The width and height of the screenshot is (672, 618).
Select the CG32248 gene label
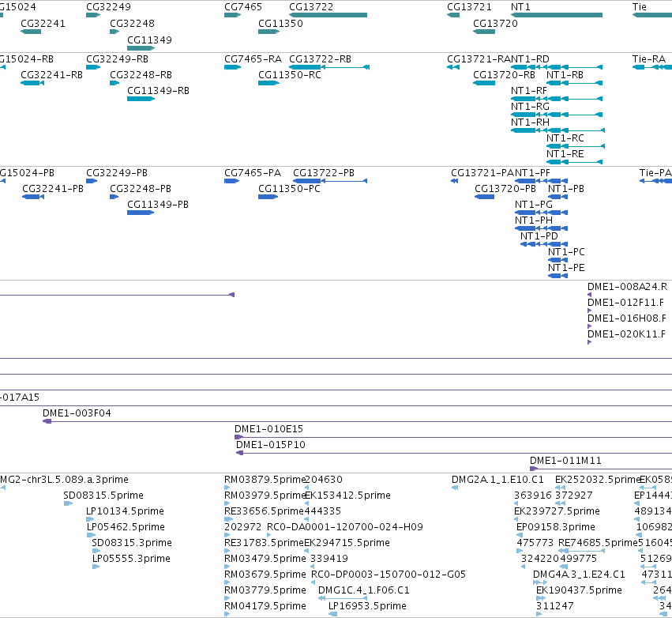click(x=132, y=23)
